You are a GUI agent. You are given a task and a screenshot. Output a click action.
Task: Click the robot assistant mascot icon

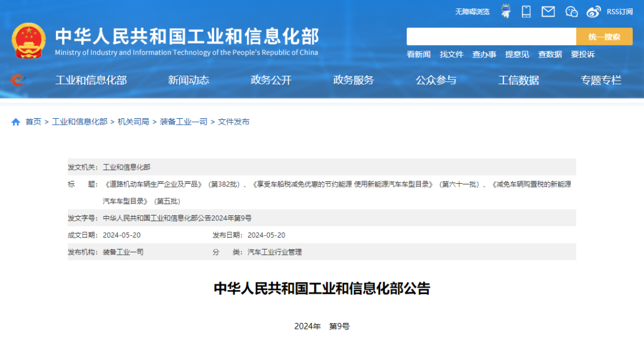point(506,11)
